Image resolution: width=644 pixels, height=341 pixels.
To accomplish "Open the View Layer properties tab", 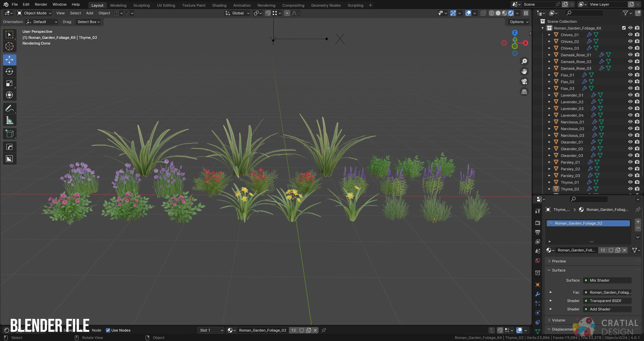I will [x=538, y=241].
